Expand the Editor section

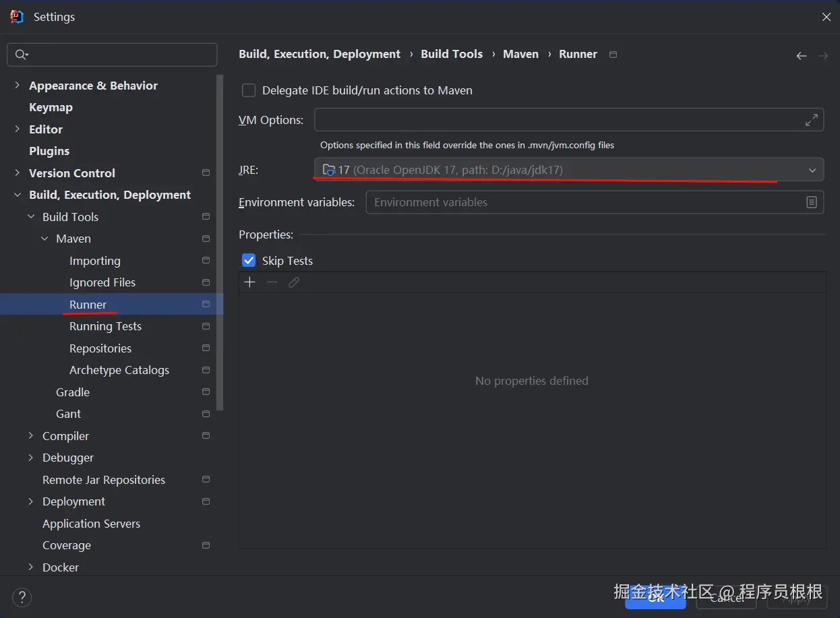click(x=17, y=129)
